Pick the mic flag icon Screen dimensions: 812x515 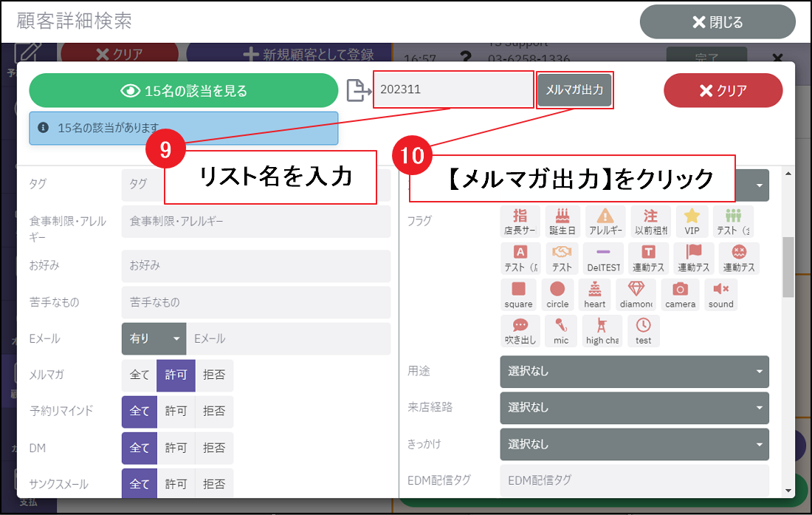coord(561,331)
